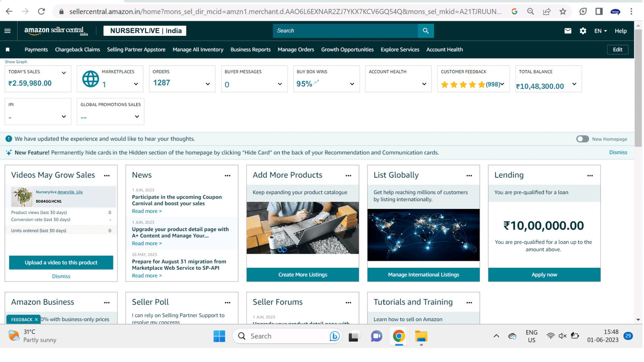
Task: Click the search magnifier button
Action: tap(425, 31)
